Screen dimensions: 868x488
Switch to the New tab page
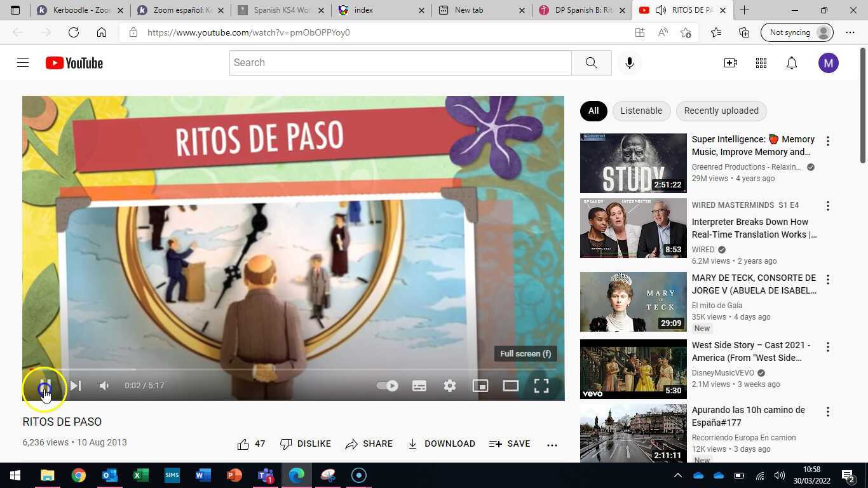coord(468,10)
